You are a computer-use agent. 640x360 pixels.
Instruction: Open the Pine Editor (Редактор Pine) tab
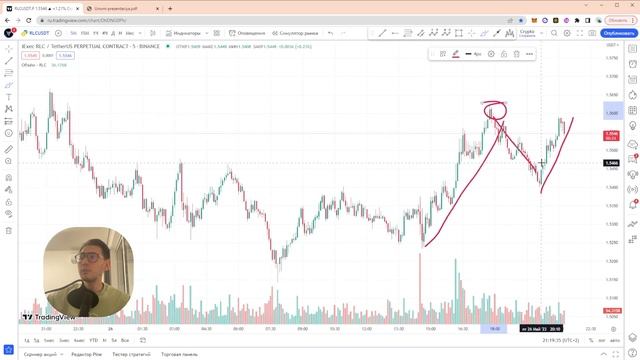[87, 354]
